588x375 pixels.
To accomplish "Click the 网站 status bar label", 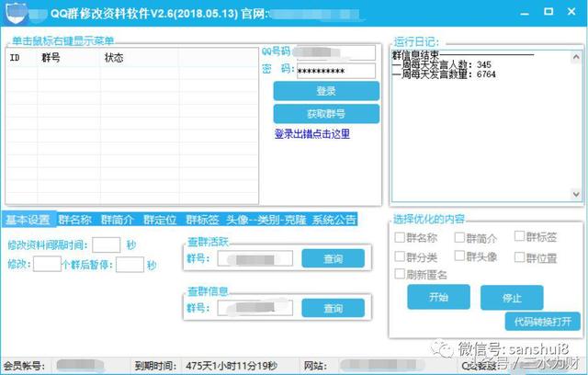I will [315, 366].
